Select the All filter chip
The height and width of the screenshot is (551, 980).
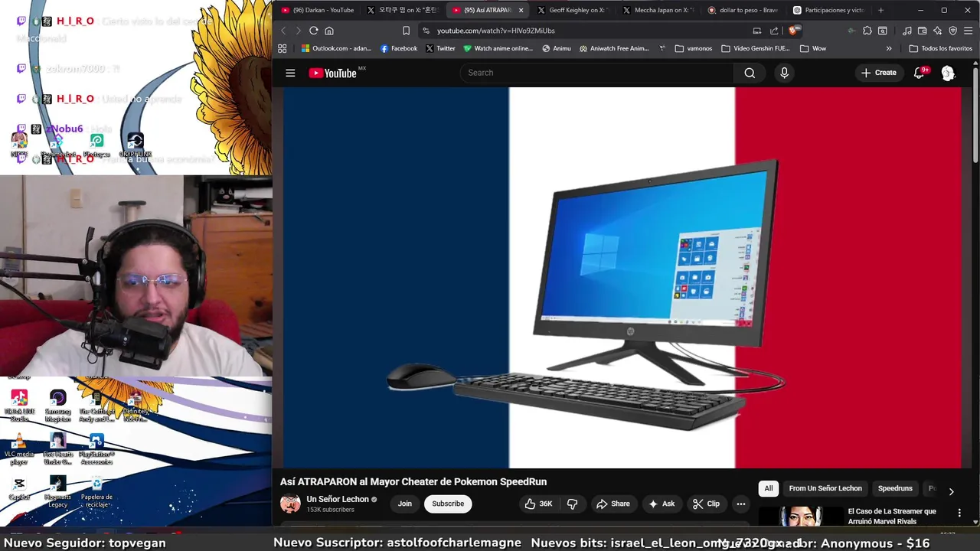point(769,488)
